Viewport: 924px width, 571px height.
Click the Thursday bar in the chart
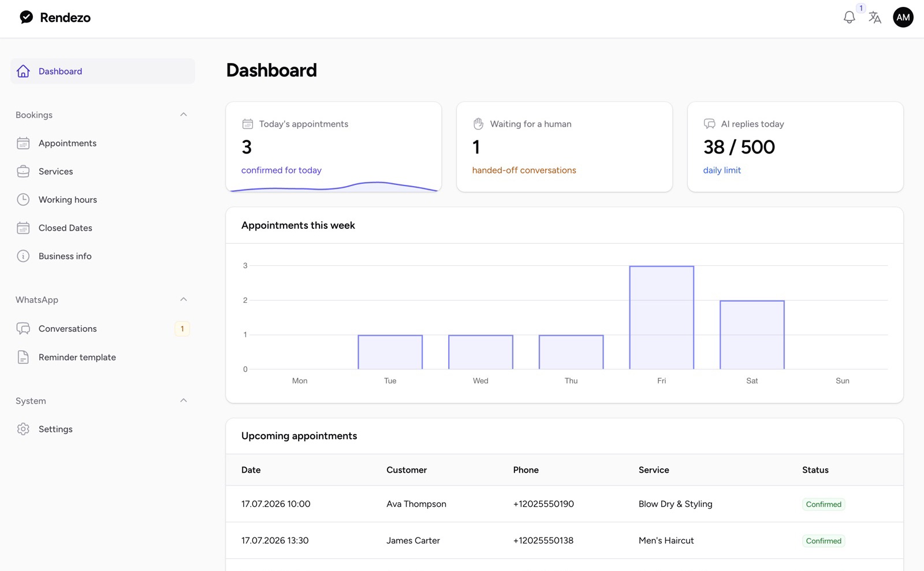tap(571, 352)
